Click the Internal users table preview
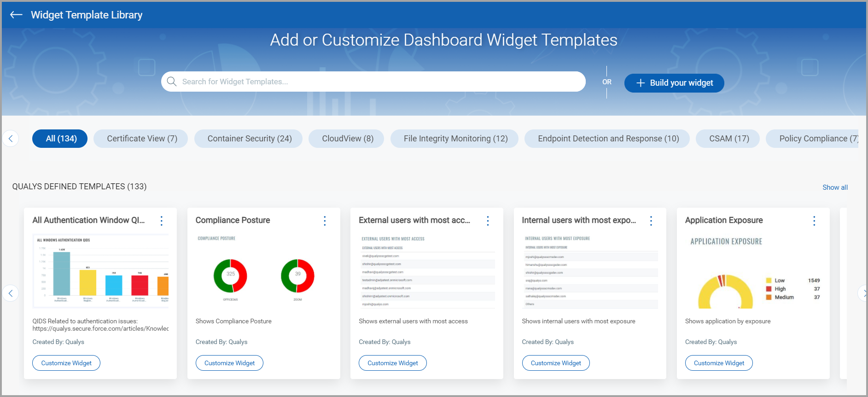 590,271
